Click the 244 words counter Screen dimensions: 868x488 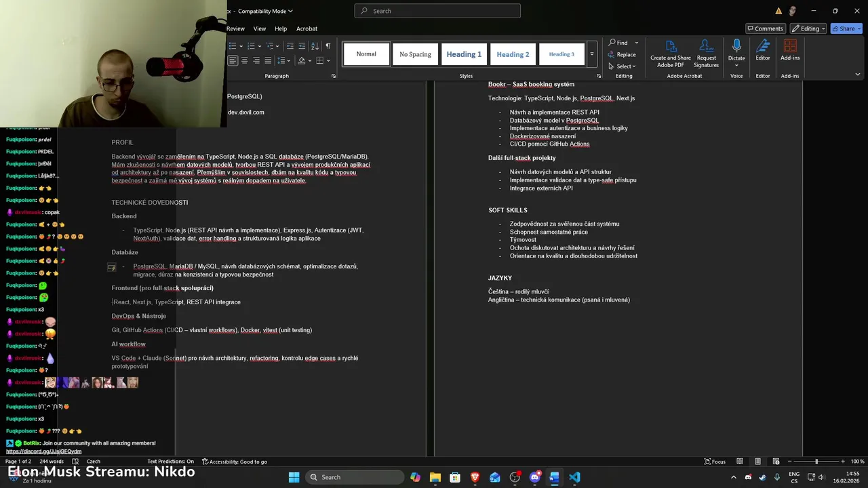pos(52,462)
